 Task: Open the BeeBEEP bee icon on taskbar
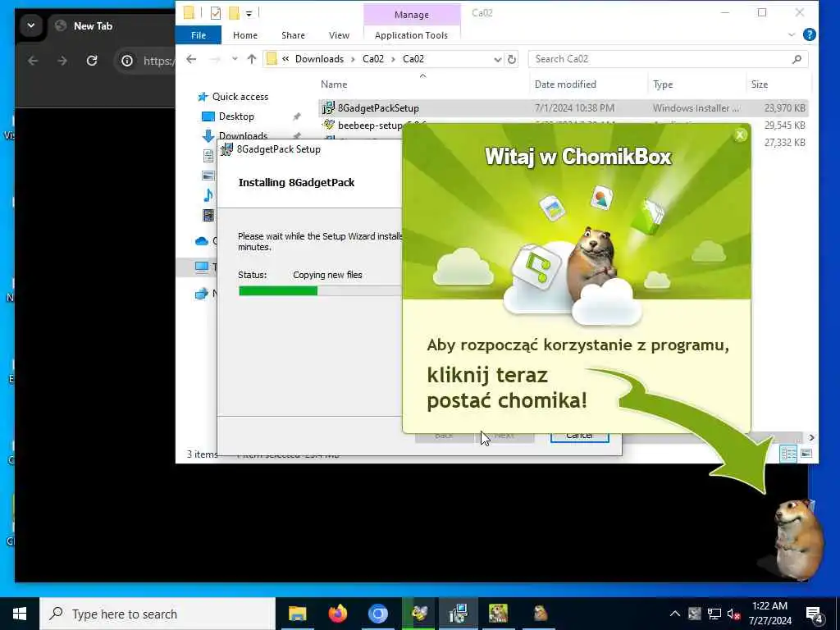coord(419,614)
